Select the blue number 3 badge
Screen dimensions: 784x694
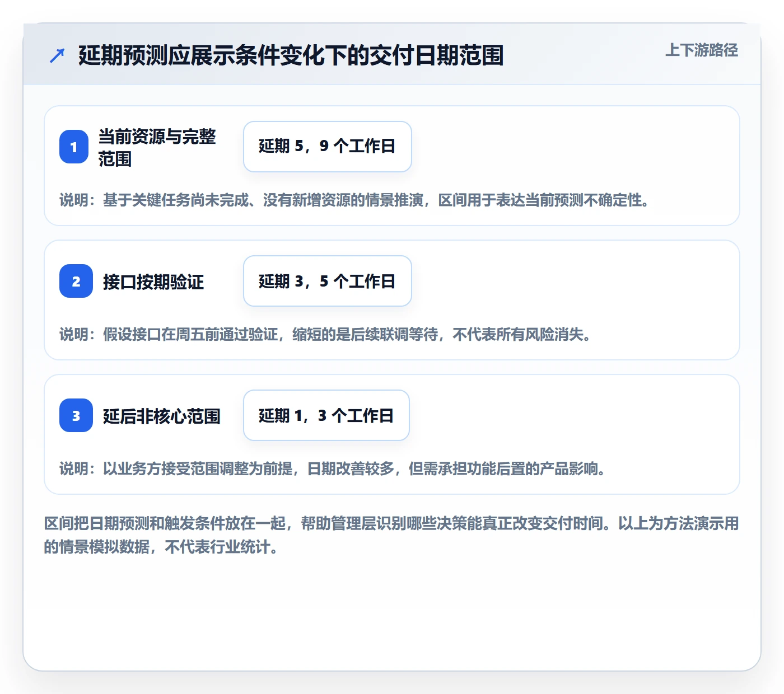[x=76, y=415]
